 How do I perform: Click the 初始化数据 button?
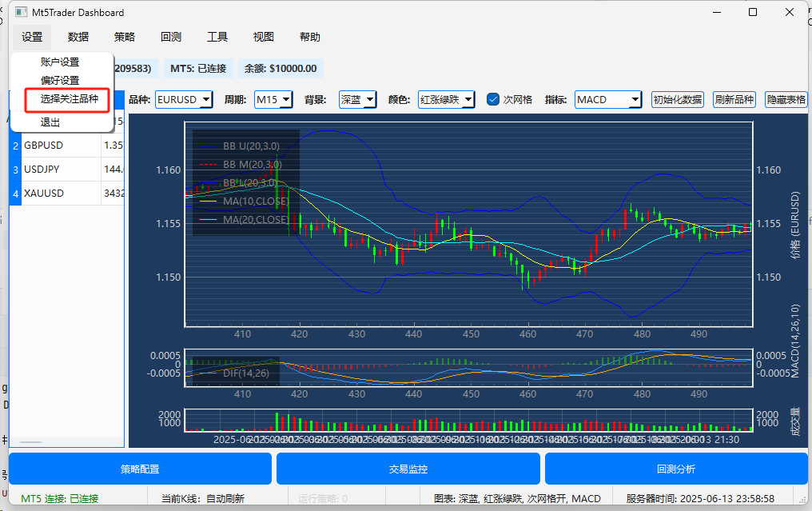678,99
